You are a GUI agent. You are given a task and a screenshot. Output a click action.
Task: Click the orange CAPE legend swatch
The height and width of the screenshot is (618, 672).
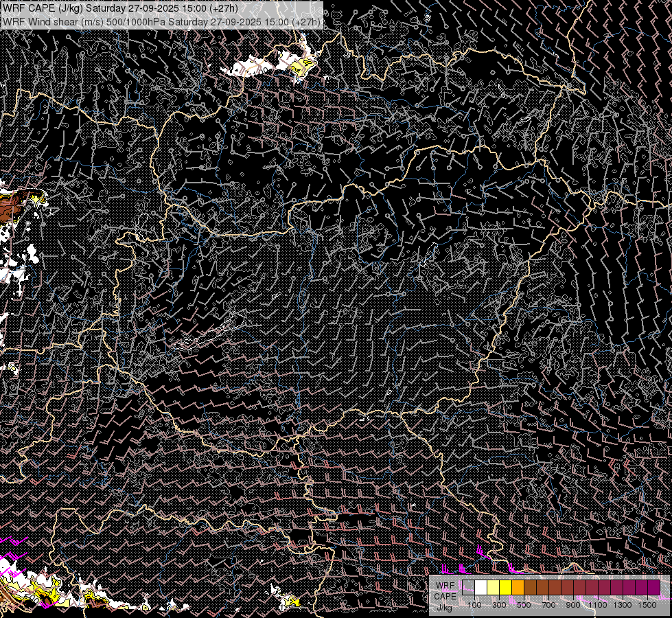pos(518,588)
